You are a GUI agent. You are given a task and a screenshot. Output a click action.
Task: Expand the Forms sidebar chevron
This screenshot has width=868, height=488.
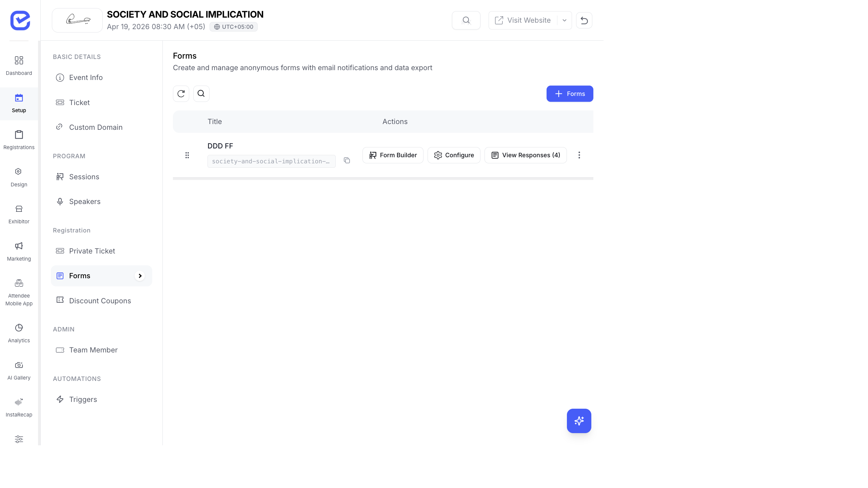point(140,276)
